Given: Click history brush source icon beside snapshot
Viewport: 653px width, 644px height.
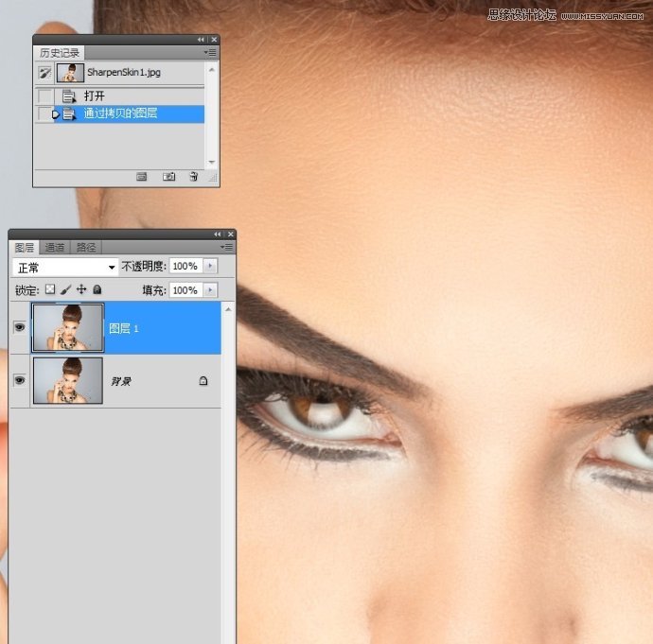Looking at the screenshot, I should point(44,73).
